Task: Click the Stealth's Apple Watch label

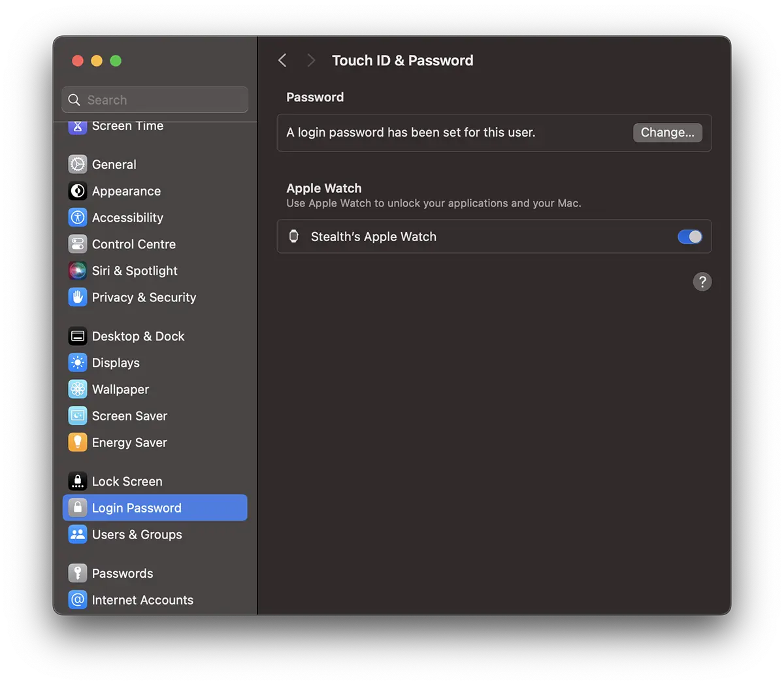Action: click(x=374, y=237)
